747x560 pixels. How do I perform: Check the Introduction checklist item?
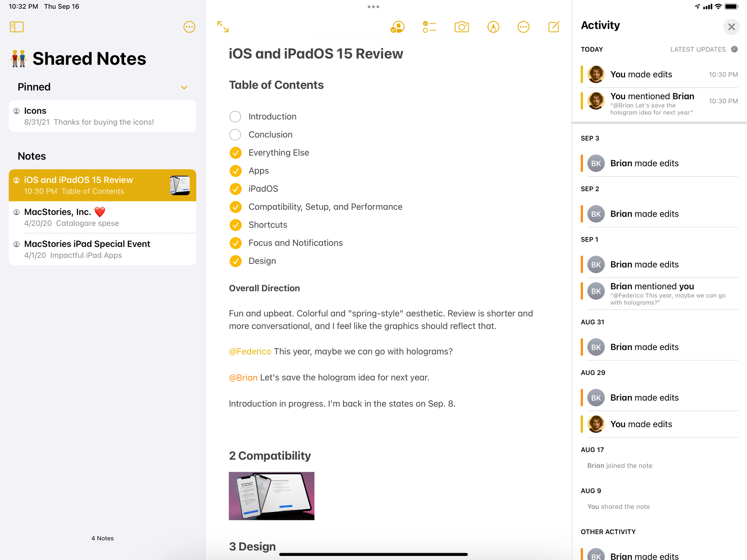point(235,116)
